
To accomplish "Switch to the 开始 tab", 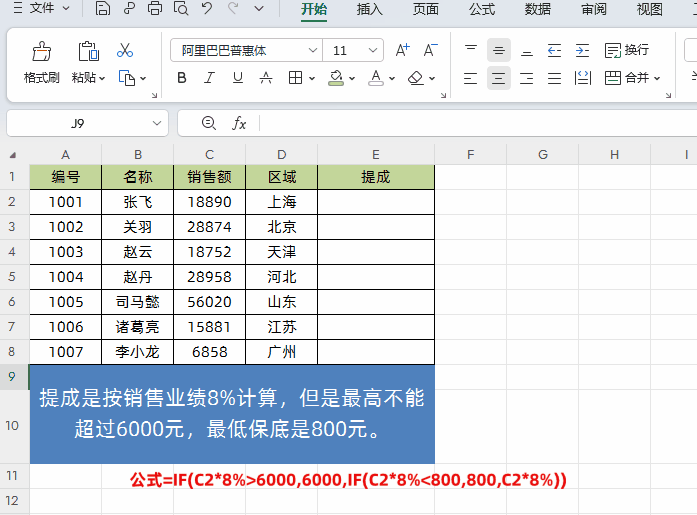I will coord(314,9).
